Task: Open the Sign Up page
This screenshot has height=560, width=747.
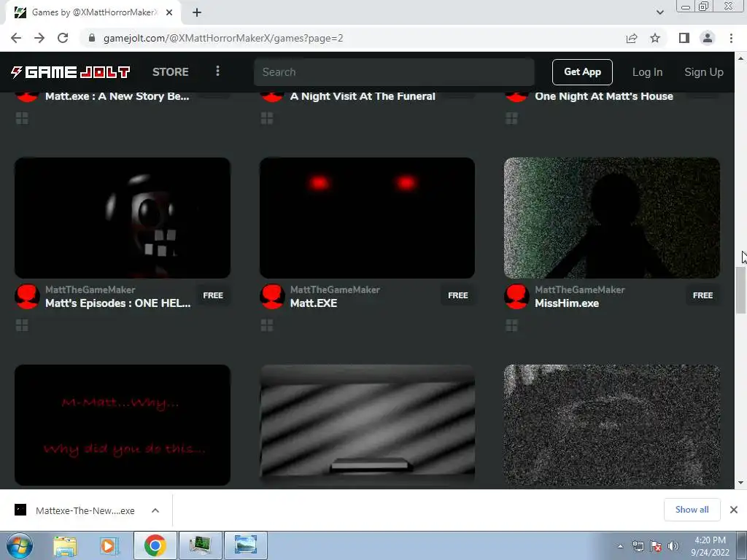Action: tap(704, 72)
